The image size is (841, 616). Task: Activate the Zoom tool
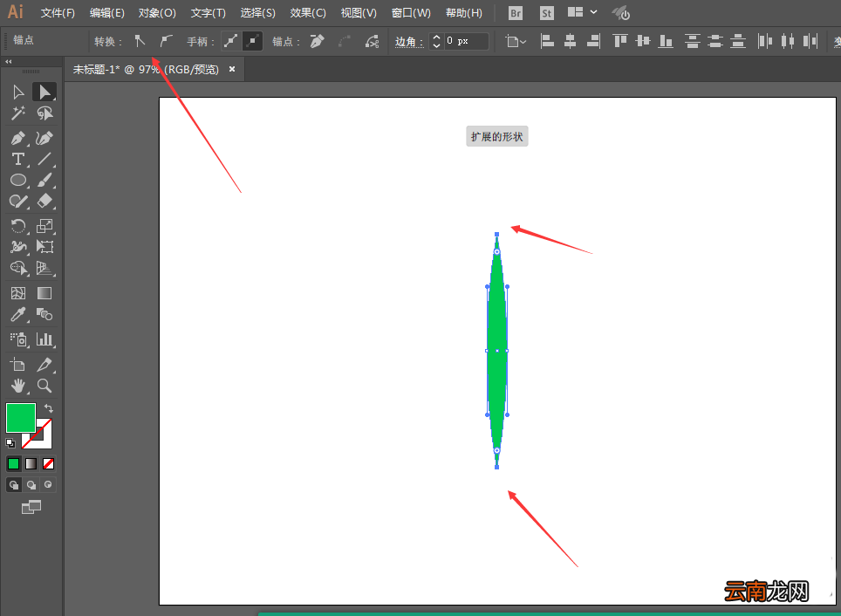coord(44,386)
